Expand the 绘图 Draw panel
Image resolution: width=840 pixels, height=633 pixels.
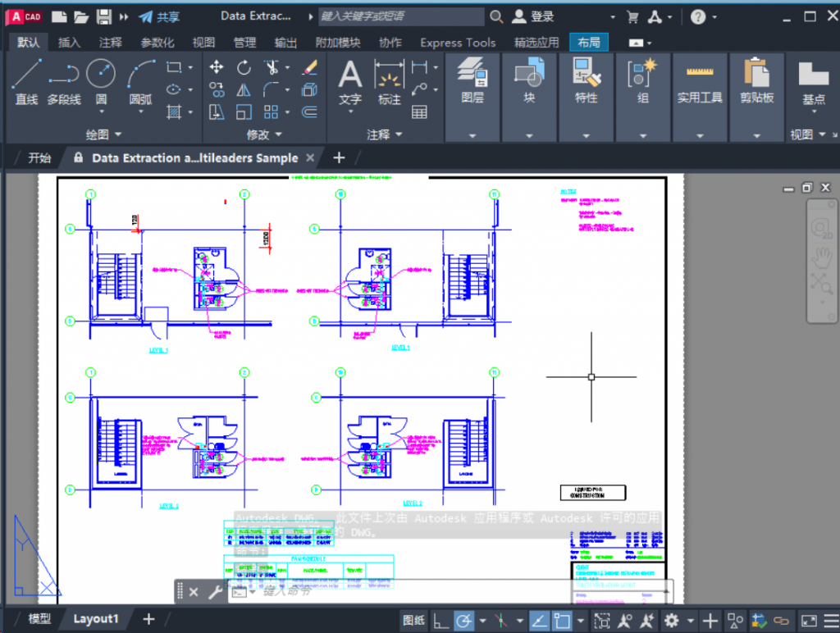(x=103, y=134)
